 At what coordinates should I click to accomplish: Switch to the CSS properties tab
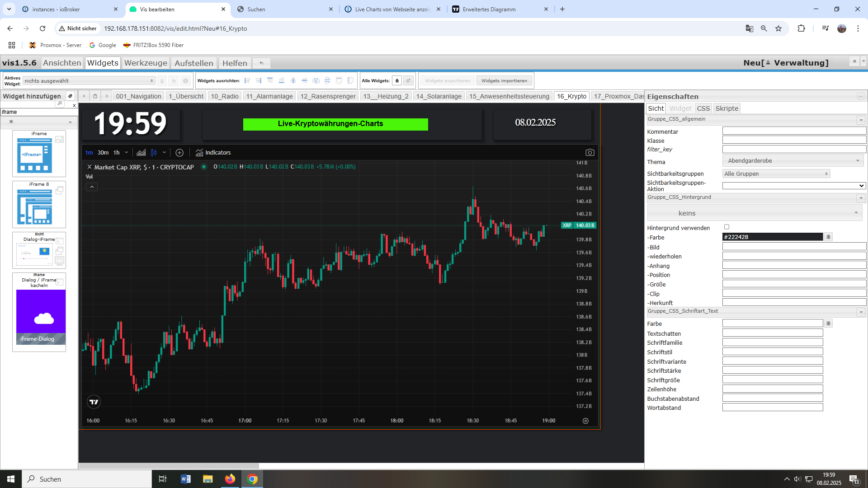click(703, 108)
